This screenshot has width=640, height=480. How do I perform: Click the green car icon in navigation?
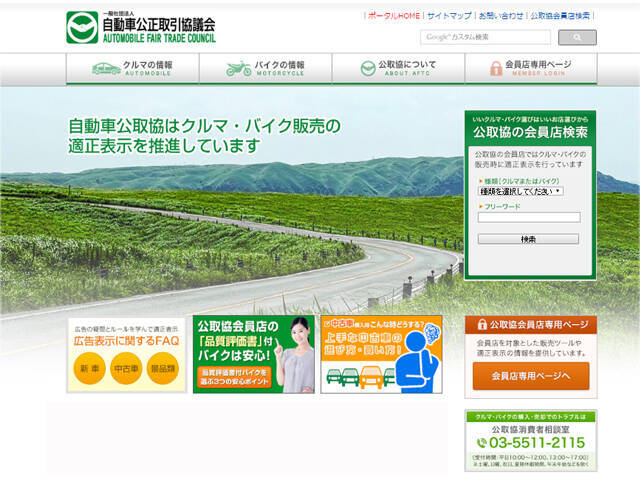pyautogui.click(x=106, y=69)
